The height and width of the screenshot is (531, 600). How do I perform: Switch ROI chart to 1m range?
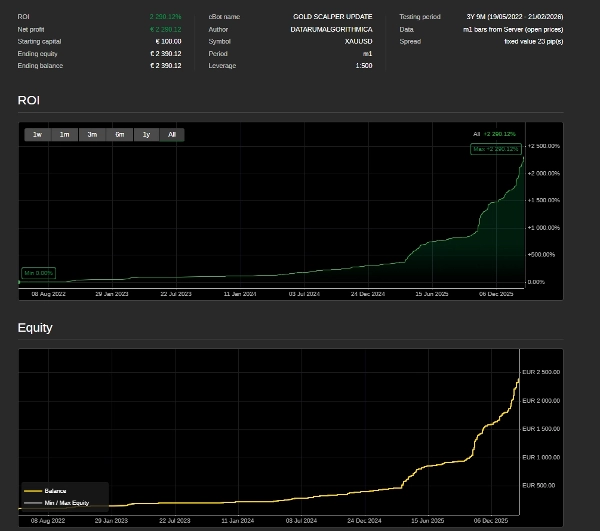click(64, 134)
